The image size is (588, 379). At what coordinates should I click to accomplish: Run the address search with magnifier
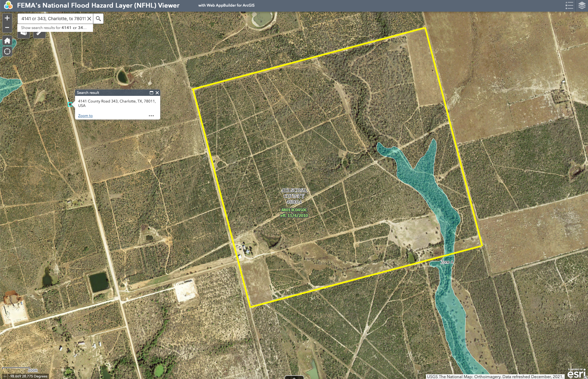(98, 19)
